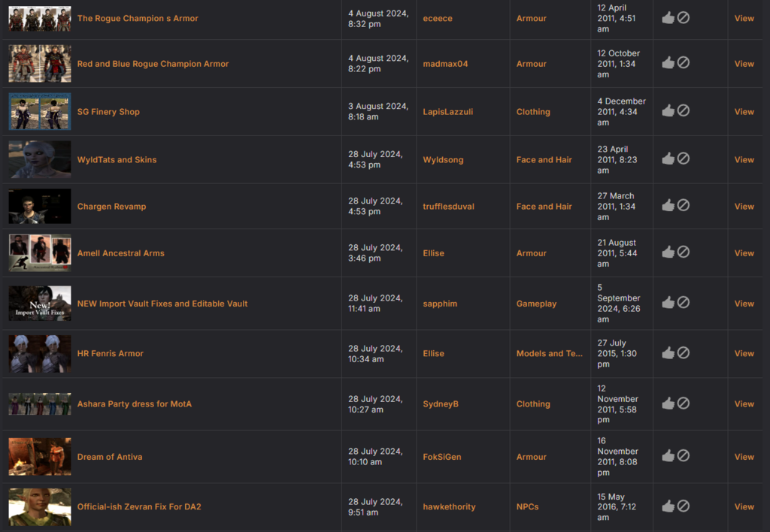Endorse Chargen Revamp with thumbs-up icon
The image size is (770, 532).
668,205
